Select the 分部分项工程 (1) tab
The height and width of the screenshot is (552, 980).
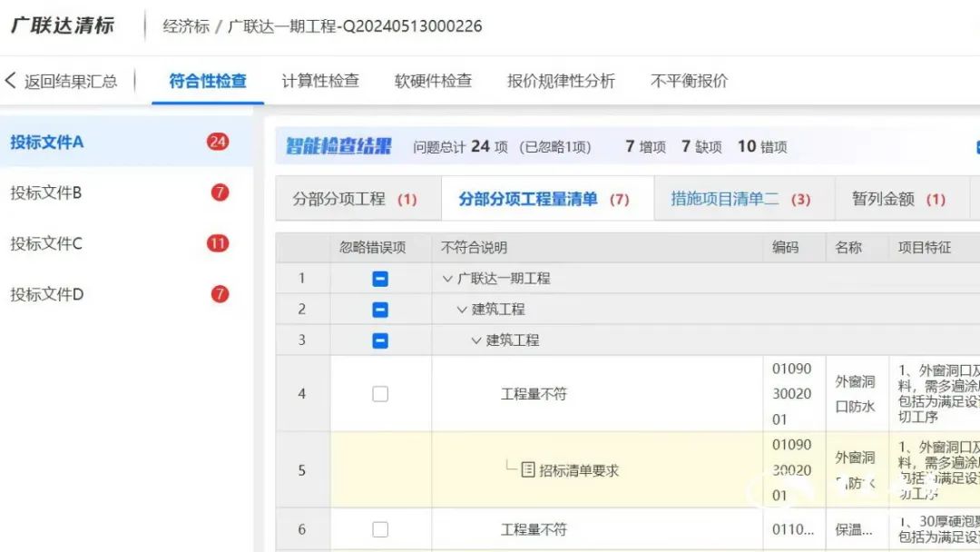pyautogui.click(x=358, y=199)
